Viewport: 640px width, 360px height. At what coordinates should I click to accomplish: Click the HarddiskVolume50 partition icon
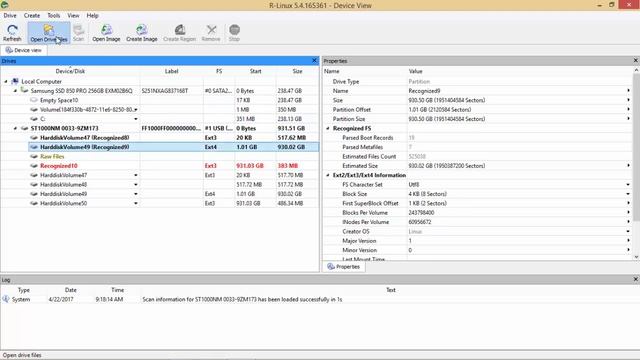pos(34,203)
